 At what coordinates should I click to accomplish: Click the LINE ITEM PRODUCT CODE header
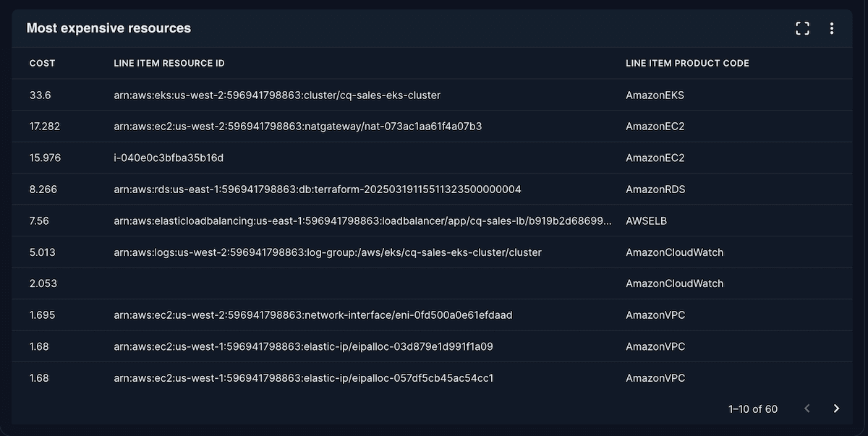coord(687,64)
